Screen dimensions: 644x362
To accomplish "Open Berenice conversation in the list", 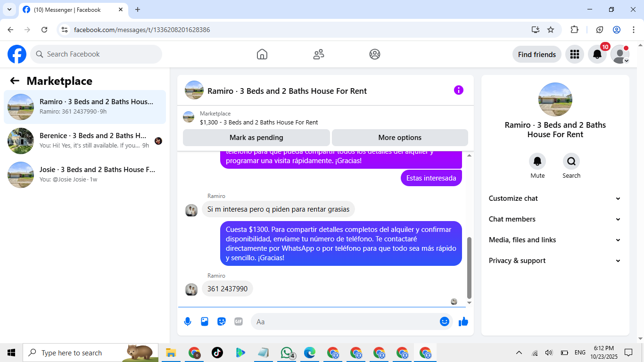I will 85,141.
